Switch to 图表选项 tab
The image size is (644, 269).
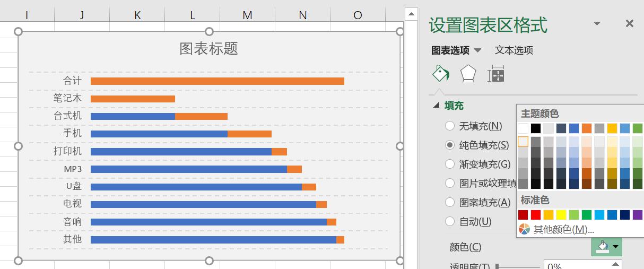450,50
